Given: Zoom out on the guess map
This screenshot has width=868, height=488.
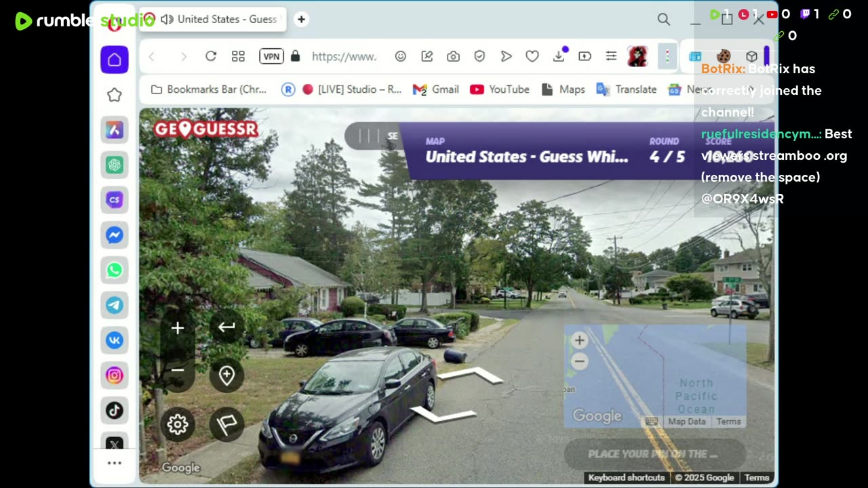Looking at the screenshot, I should 579,361.
